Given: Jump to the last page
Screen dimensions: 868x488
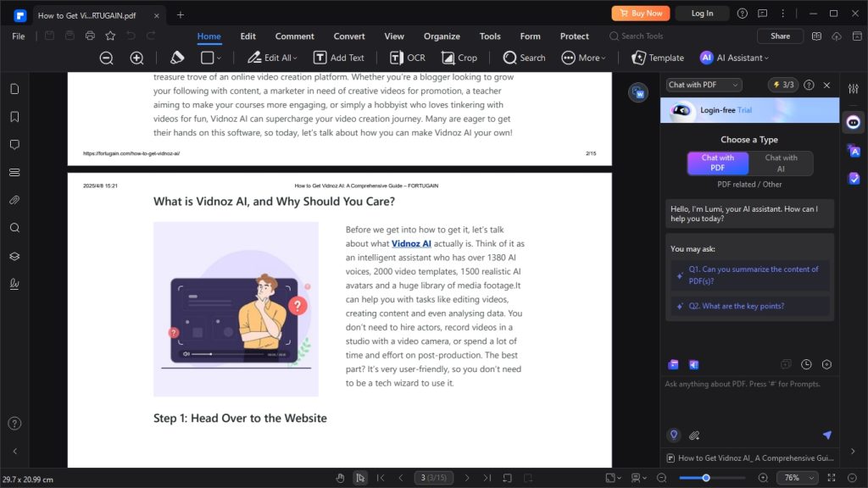Looking at the screenshot, I should pyautogui.click(x=487, y=478).
